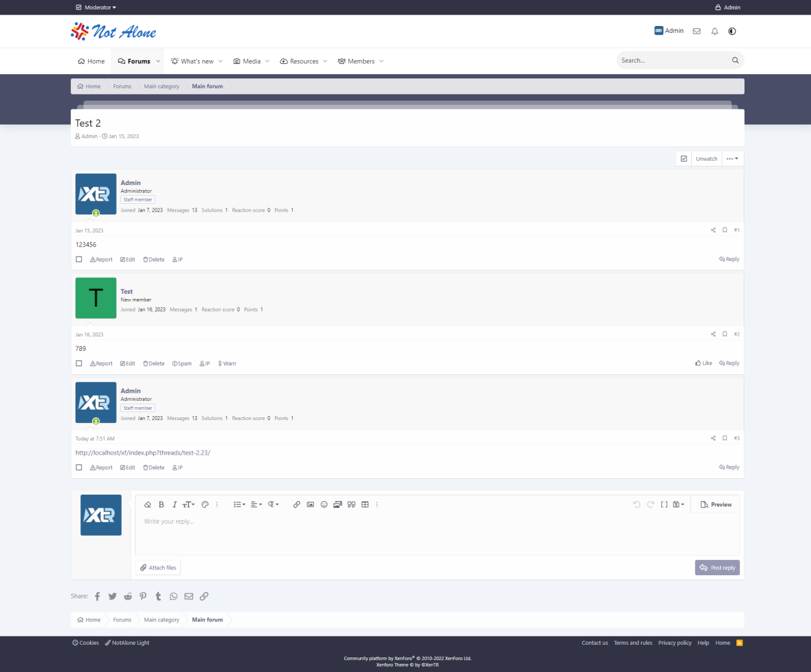The image size is (811, 672).
Task: Tick the checkbox on post #1
Action: tap(79, 260)
